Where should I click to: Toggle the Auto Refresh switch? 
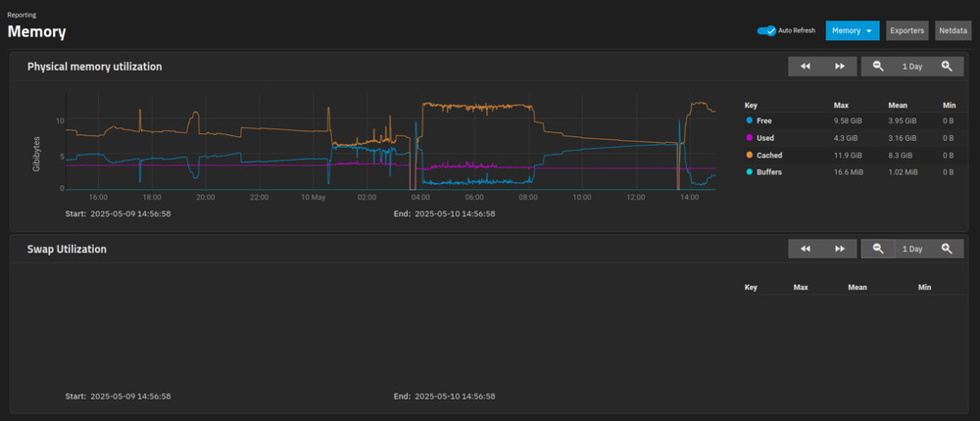[x=766, y=30]
